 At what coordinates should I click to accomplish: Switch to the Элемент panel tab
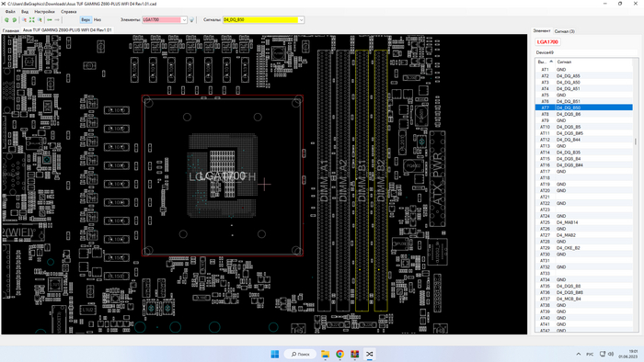click(x=541, y=30)
